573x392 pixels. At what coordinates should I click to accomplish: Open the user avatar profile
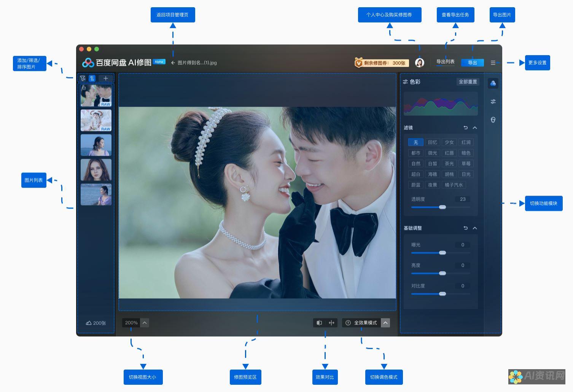click(x=420, y=63)
